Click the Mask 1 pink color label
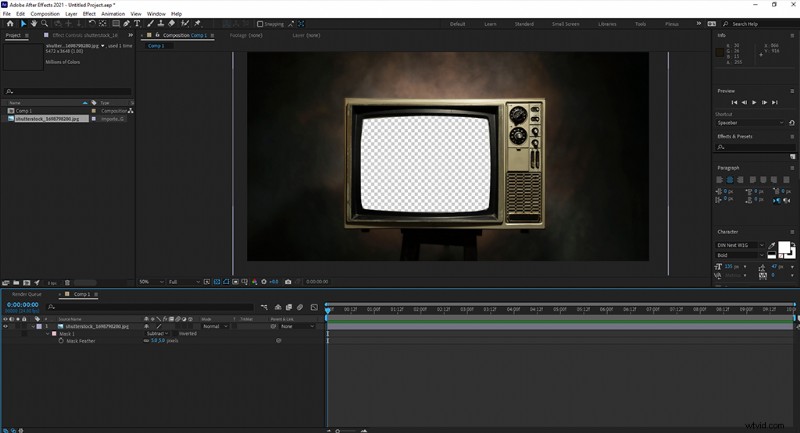The width and height of the screenshot is (800, 433). [x=54, y=334]
